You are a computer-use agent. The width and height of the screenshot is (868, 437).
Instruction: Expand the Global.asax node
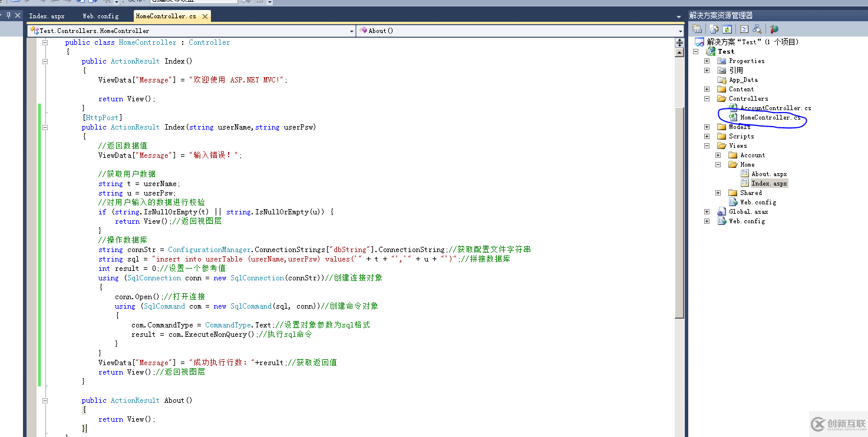[x=707, y=211]
